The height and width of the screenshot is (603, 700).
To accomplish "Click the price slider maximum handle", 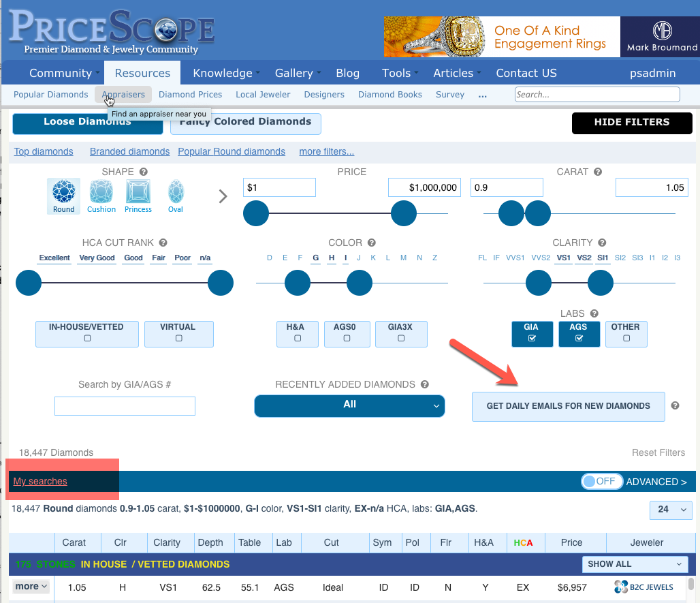I will point(404,213).
